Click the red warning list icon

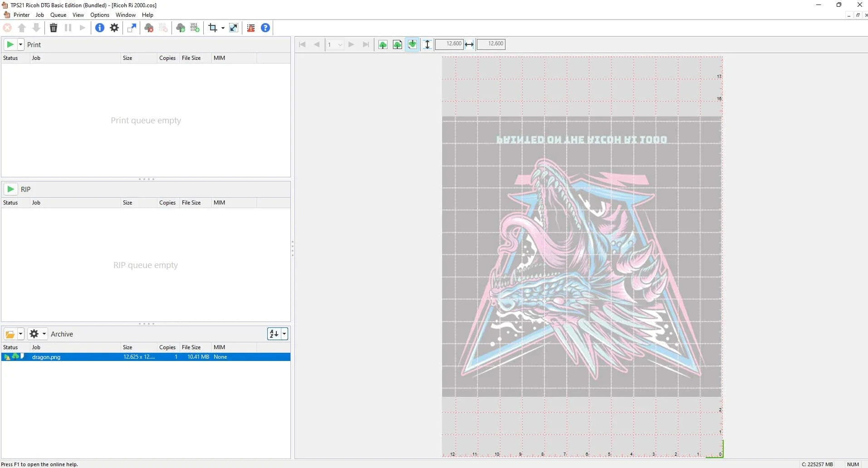click(251, 28)
